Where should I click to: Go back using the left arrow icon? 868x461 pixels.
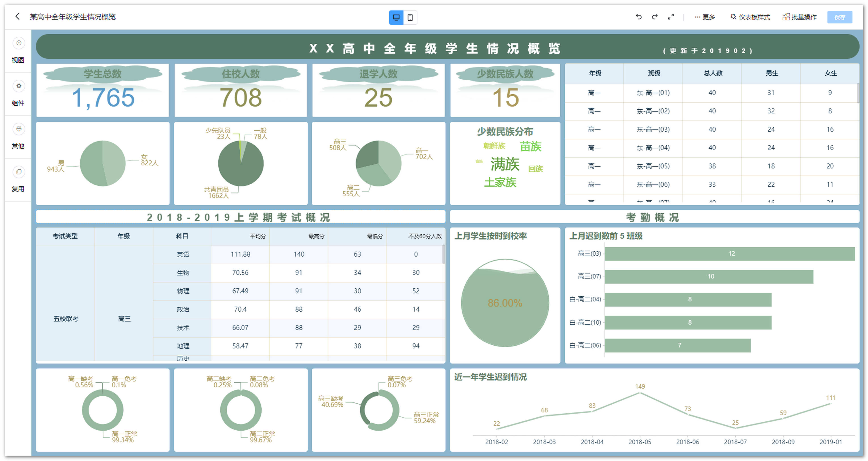point(17,16)
